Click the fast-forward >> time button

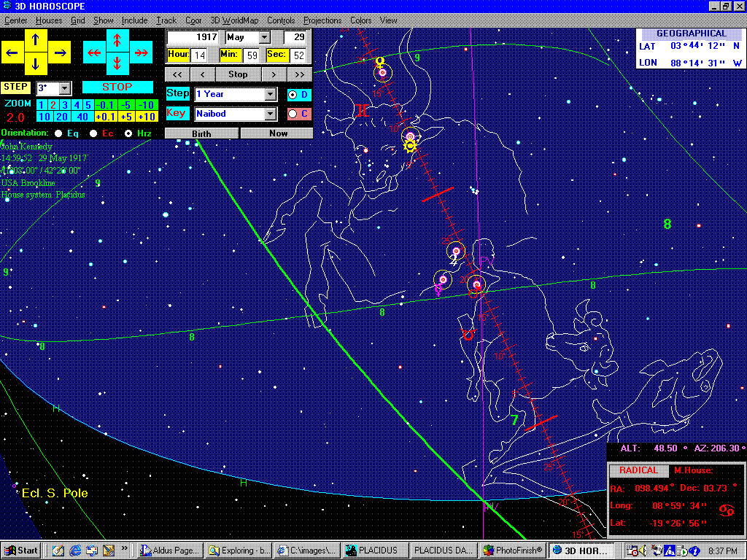pos(299,74)
